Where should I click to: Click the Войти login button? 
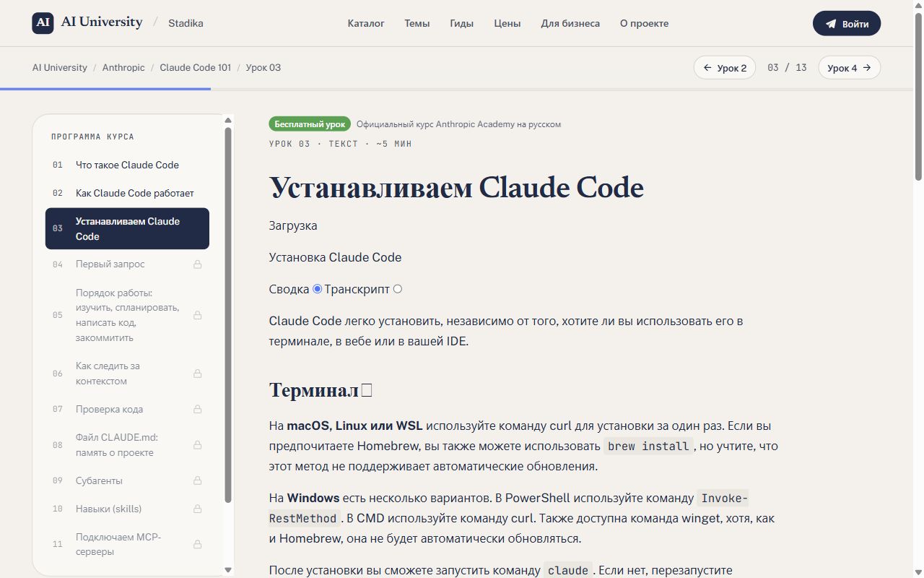click(x=847, y=23)
